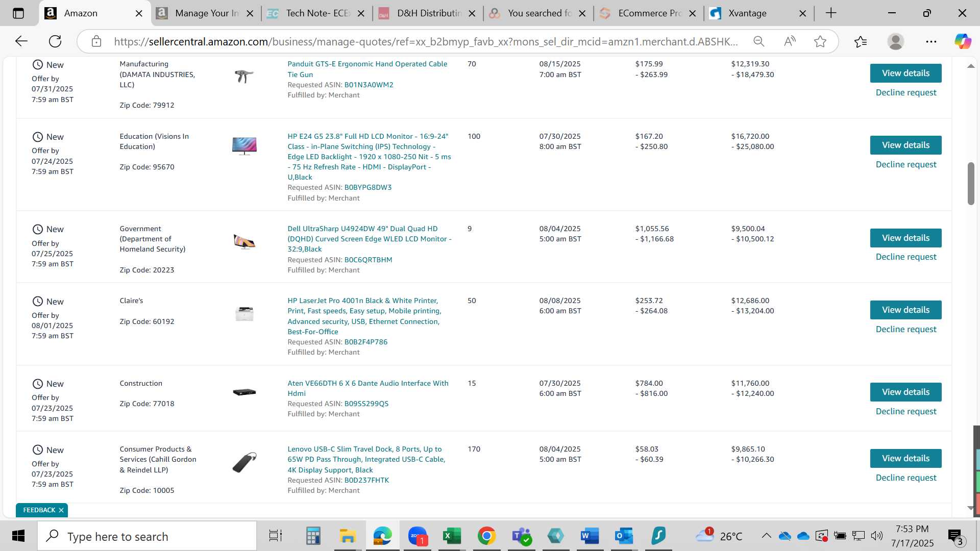Open Task View on taskbar

point(276,536)
